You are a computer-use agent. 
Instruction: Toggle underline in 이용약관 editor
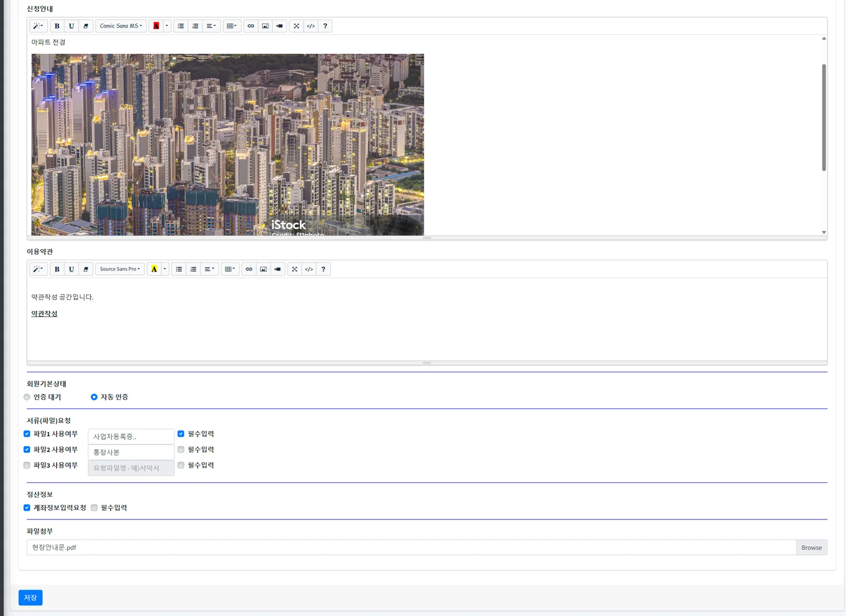point(72,269)
